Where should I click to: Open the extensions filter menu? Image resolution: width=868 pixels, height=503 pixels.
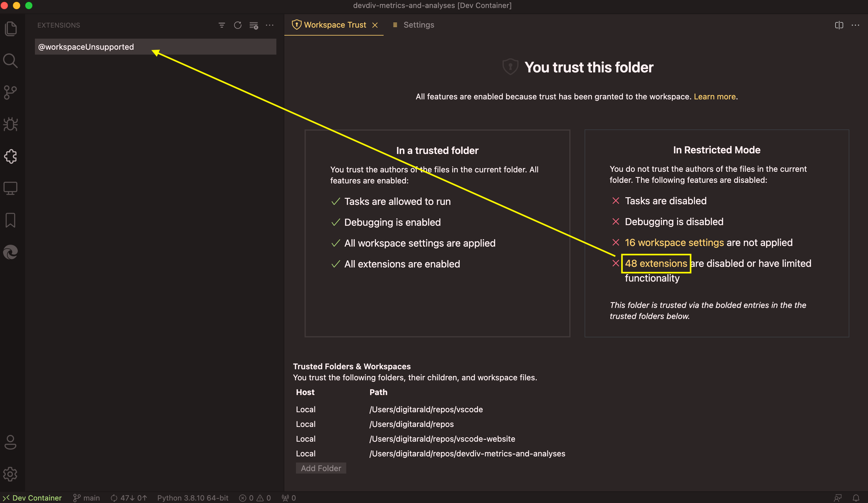coord(222,25)
